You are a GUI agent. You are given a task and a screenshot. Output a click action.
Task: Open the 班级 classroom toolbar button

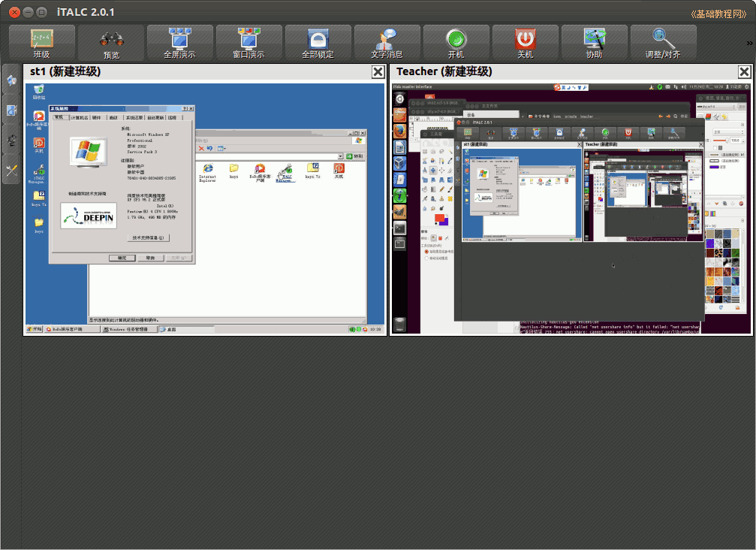click(x=42, y=43)
